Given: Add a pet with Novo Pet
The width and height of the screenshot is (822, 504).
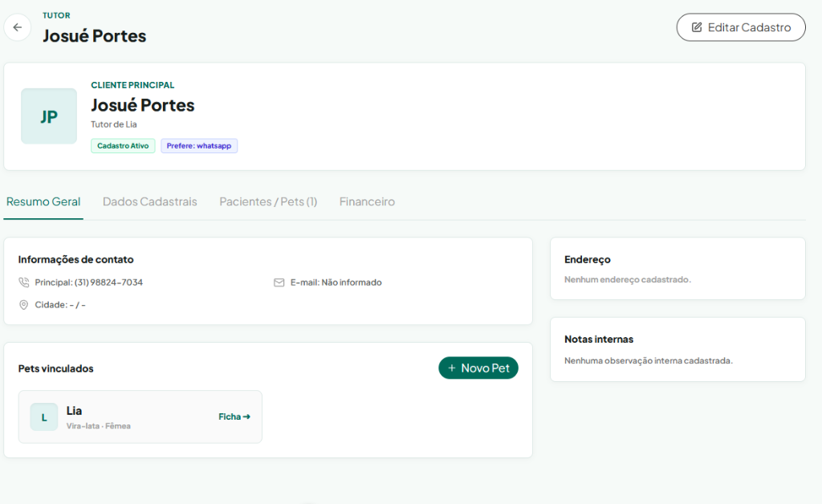Looking at the screenshot, I should pyautogui.click(x=478, y=368).
